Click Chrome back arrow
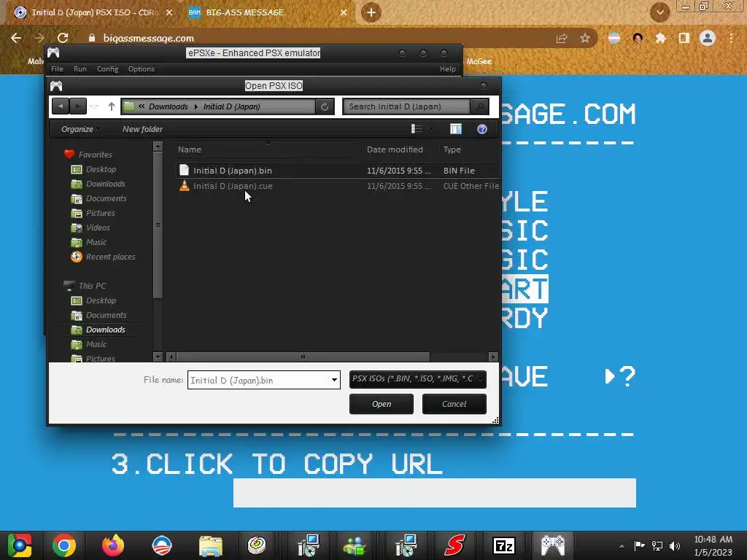This screenshot has width=747, height=560. click(x=16, y=38)
